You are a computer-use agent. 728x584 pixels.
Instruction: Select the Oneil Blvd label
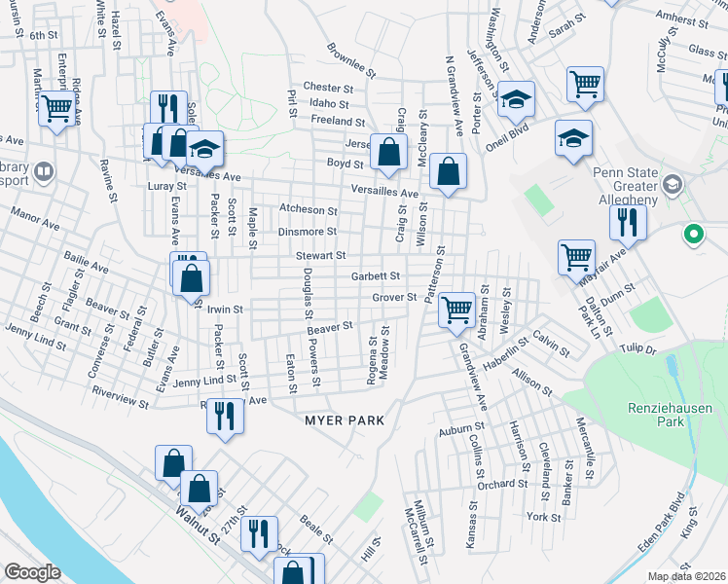point(507,140)
